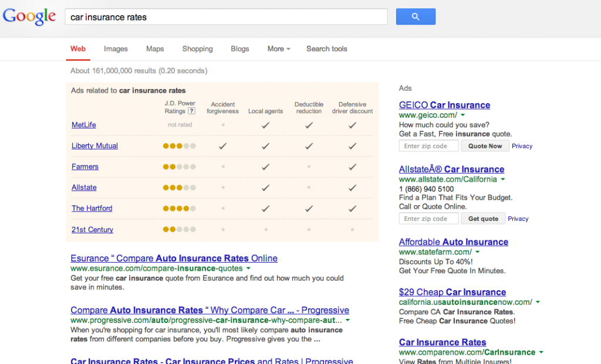Click Allstate ad zip code field
This screenshot has width=601, height=364.
[428, 219]
